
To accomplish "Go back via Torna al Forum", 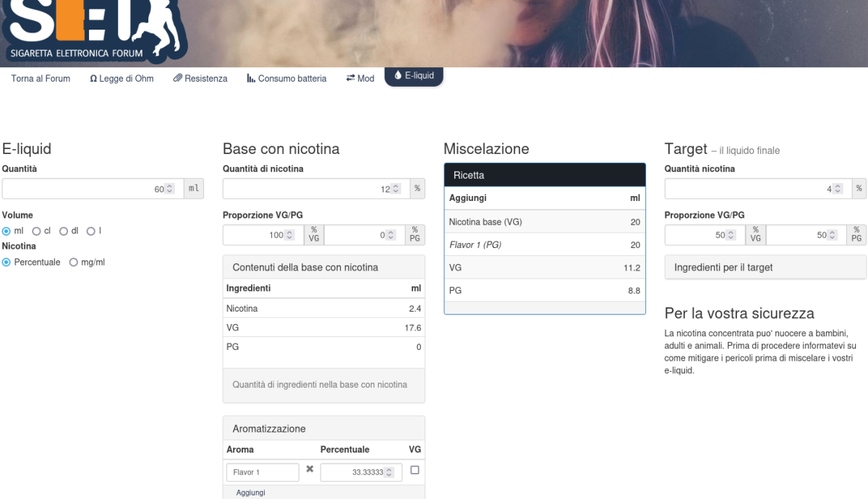I will click(x=41, y=78).
